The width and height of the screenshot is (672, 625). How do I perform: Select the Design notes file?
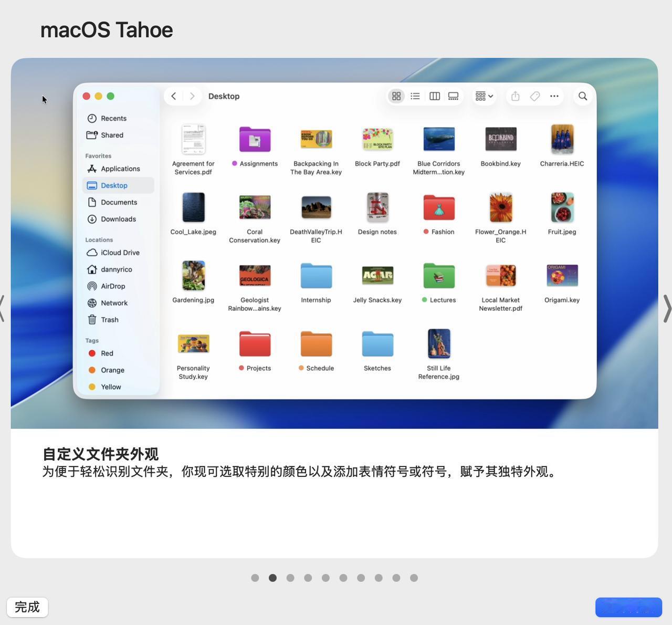click(x=377, y=207)
